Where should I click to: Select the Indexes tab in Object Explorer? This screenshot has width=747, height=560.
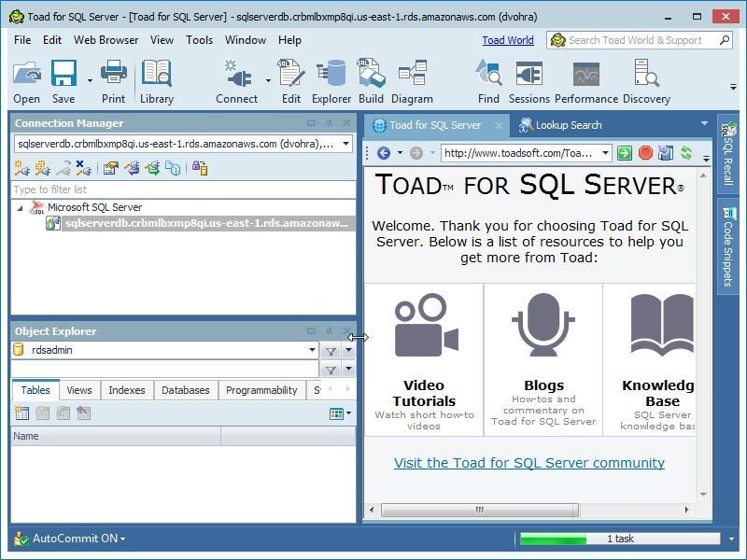pyautogui.click(x=127, y=390)
